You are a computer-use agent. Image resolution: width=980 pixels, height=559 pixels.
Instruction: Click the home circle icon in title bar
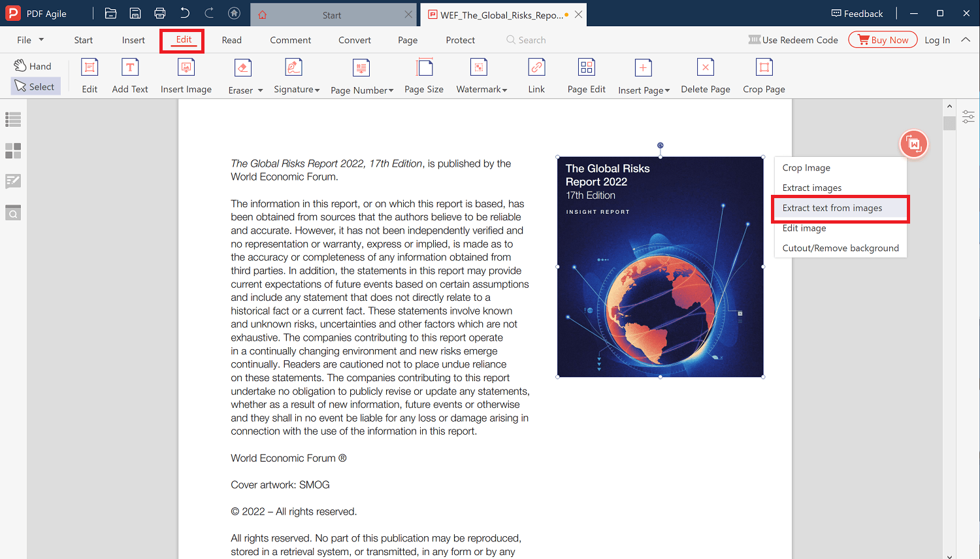pos(234,13)
